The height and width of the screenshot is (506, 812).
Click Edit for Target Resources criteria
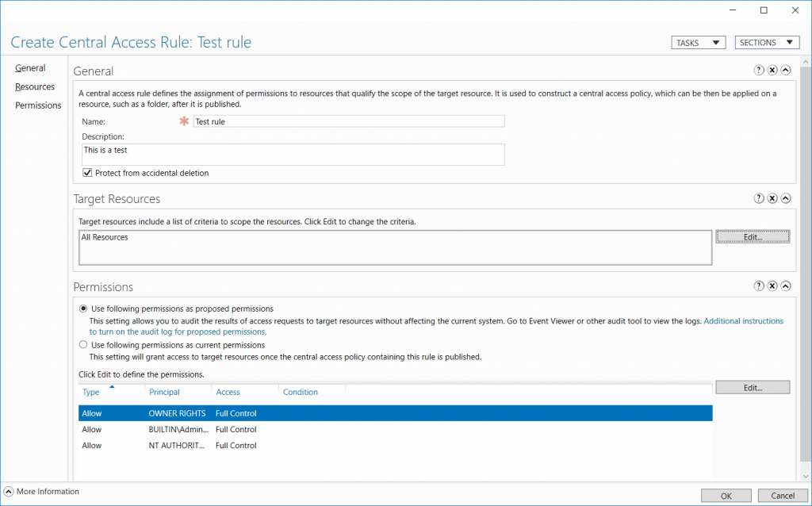752,236
